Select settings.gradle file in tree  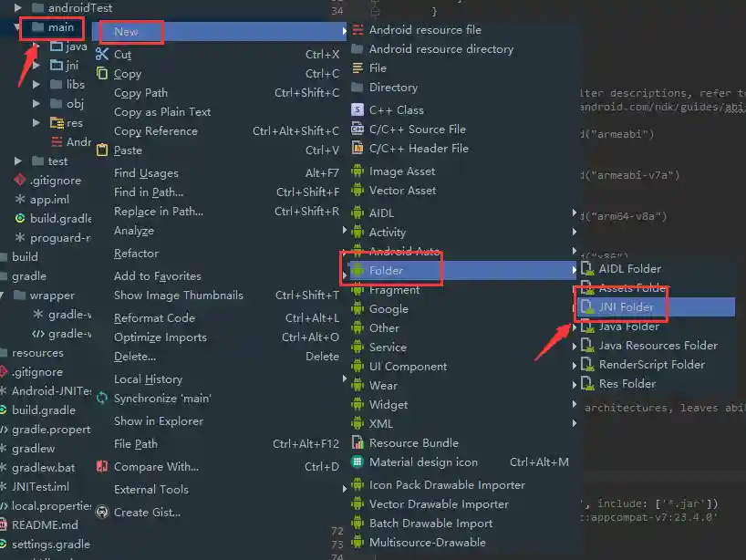pos(51,544)
